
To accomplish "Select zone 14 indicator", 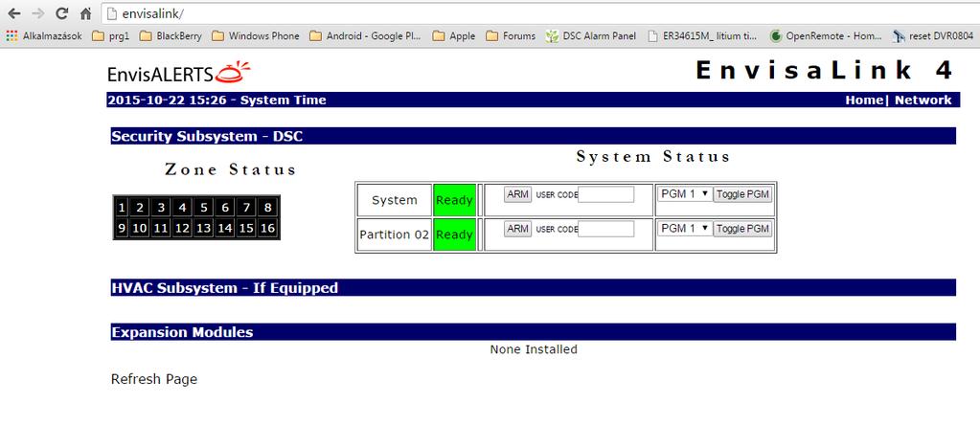I will [x=225, y=229].
